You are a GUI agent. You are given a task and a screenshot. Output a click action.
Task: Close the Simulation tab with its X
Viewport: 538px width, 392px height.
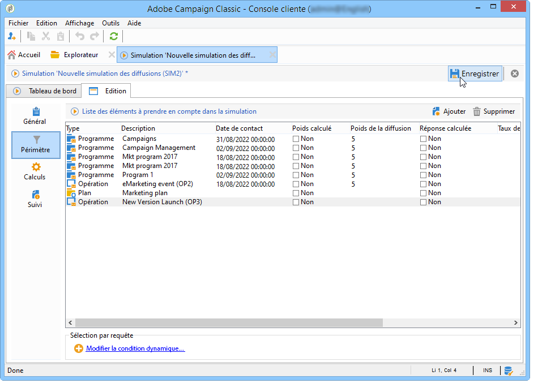272,55
